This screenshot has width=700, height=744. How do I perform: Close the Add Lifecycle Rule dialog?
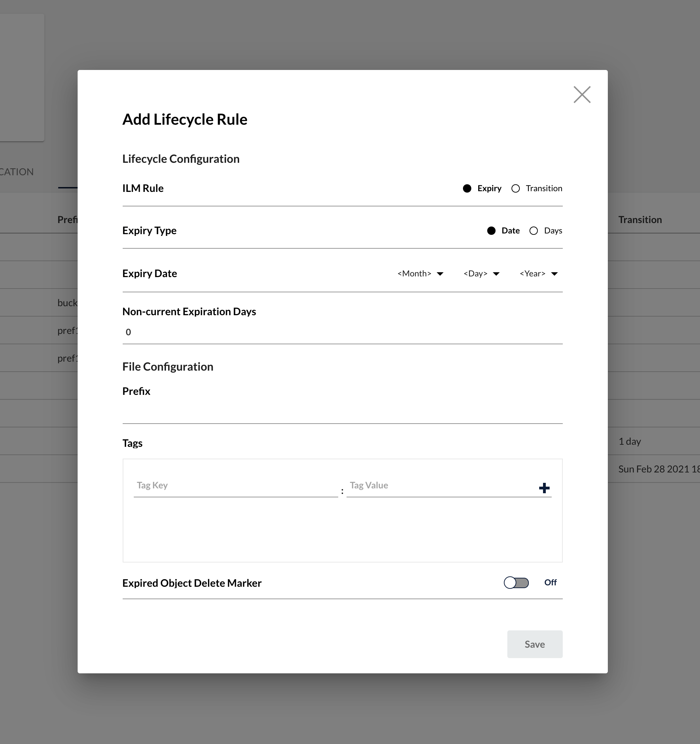[582, 94]
